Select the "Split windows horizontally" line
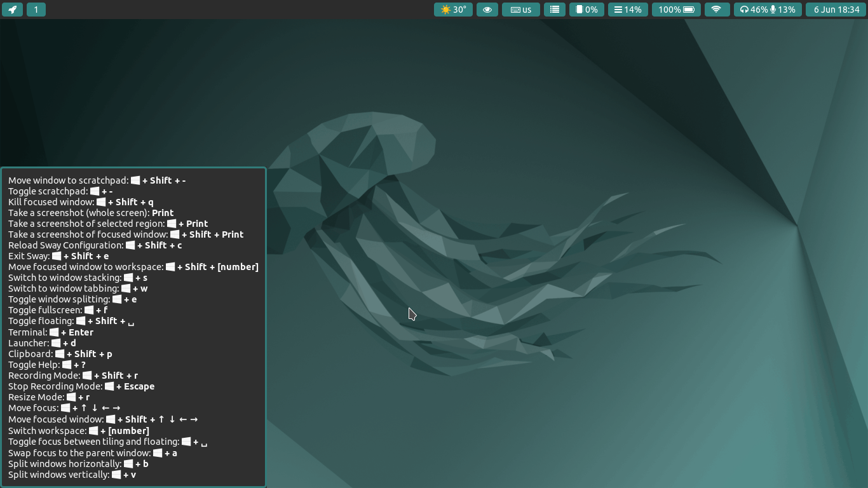 pos(78,464)
